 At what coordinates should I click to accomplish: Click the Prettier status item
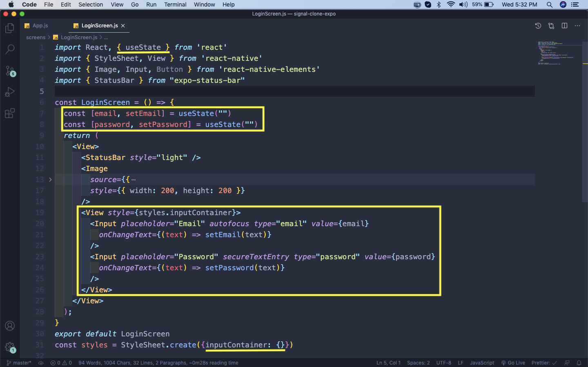click(x=544, y=363)
